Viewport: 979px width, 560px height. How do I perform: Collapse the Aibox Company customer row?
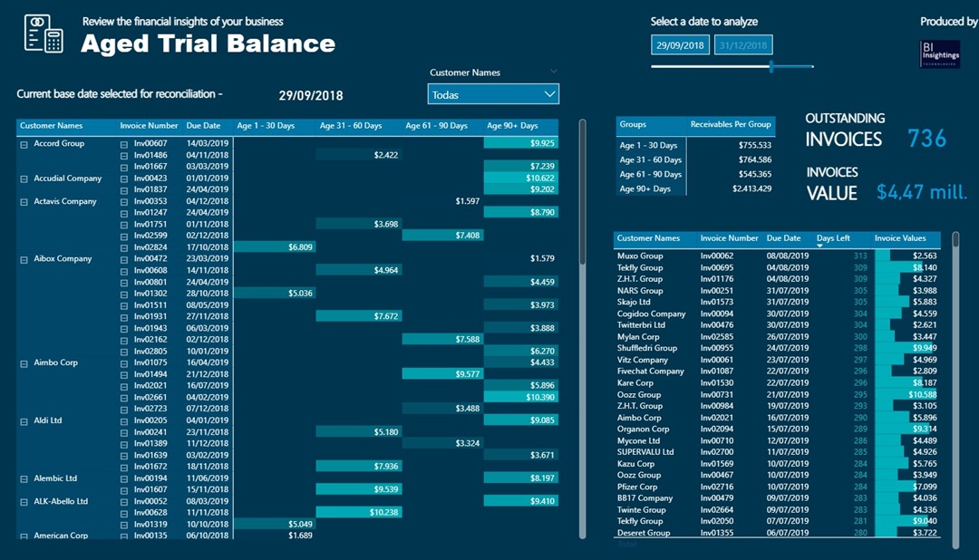(x=24, y=259)
